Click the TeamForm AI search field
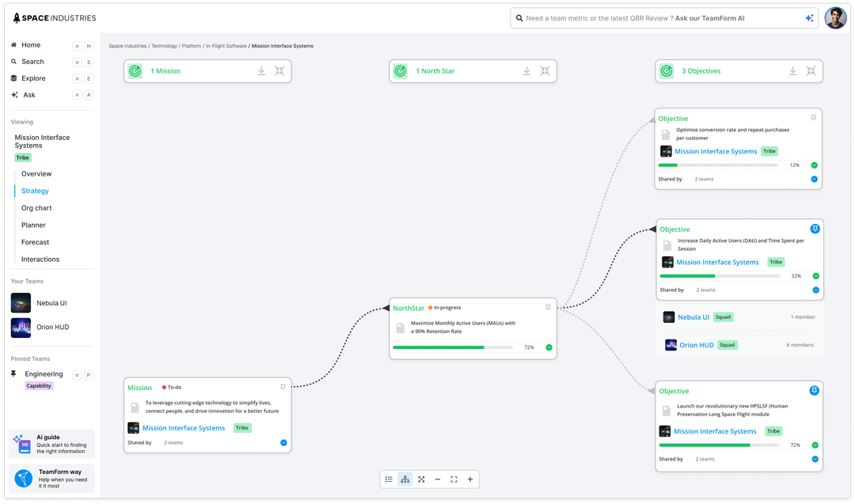 pos(657,17)
